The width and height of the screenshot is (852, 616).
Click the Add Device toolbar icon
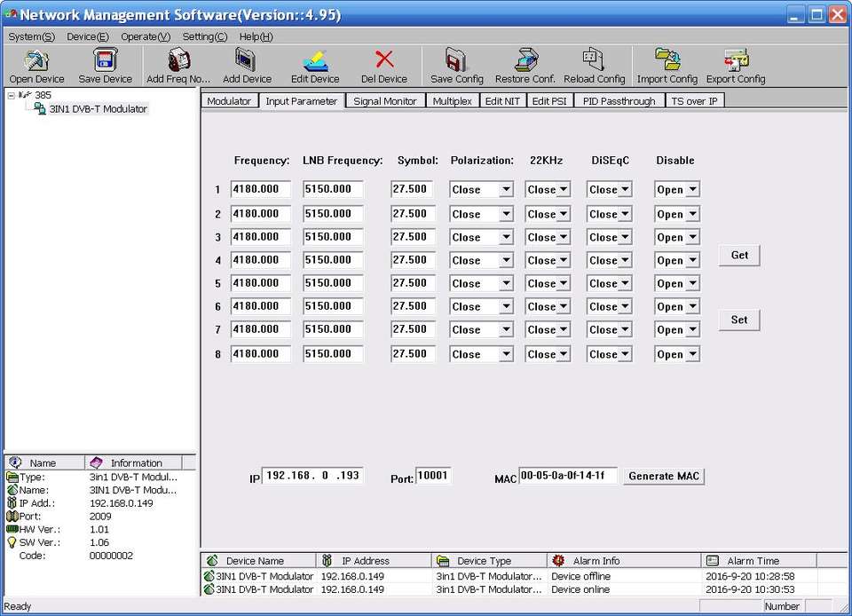coord(247,60)
